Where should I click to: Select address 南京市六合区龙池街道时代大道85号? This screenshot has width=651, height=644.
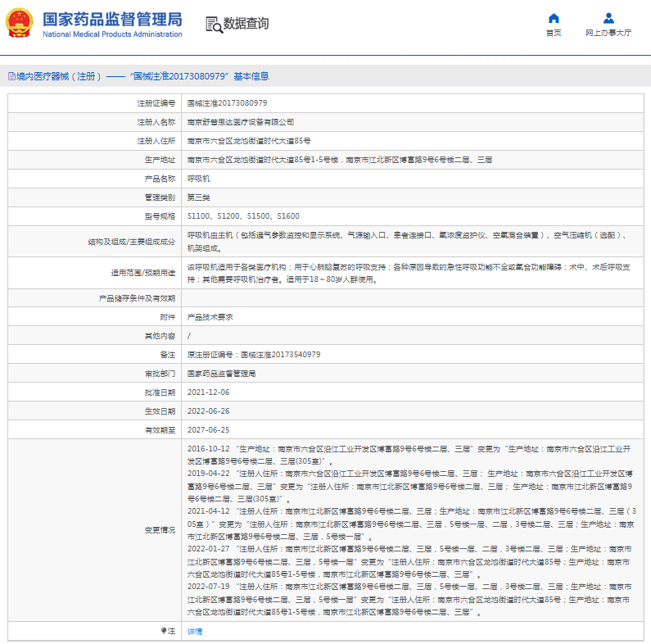pos(249,141)
